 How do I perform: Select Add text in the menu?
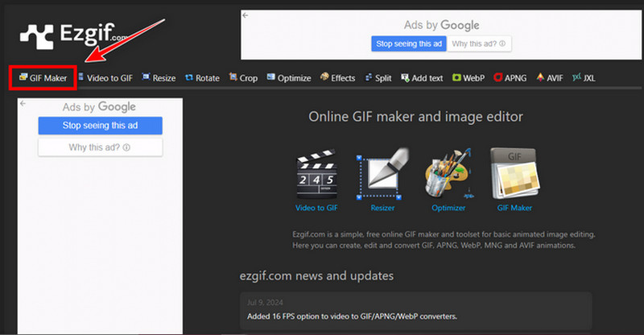point(421,78)
